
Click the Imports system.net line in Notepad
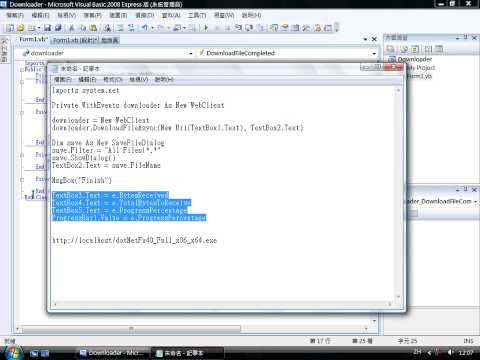click(86, 90)
